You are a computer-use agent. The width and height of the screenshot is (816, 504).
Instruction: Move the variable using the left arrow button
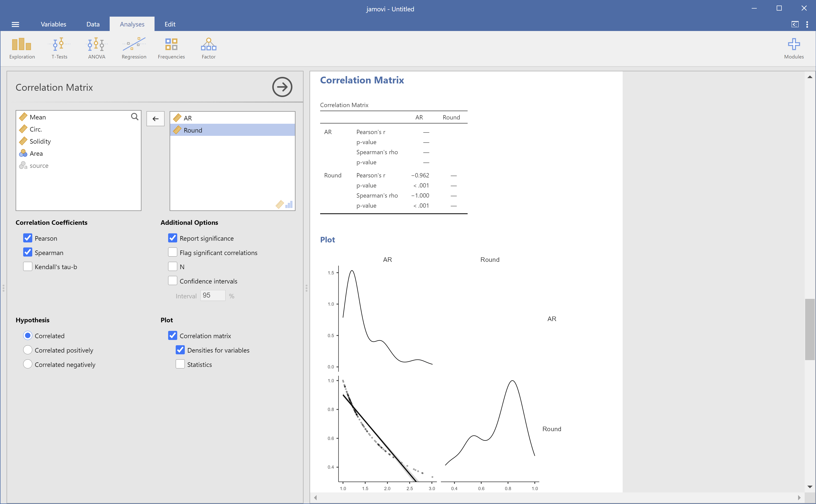pos(155,119)
